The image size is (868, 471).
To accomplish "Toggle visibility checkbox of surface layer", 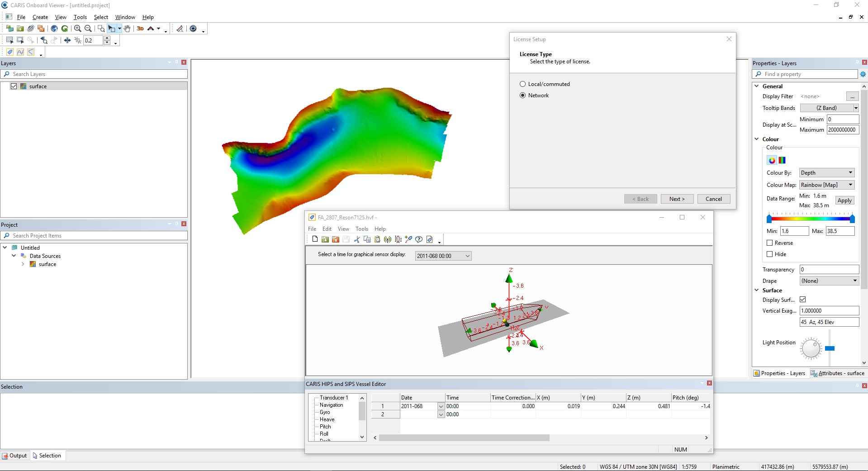I will (14, 86).
